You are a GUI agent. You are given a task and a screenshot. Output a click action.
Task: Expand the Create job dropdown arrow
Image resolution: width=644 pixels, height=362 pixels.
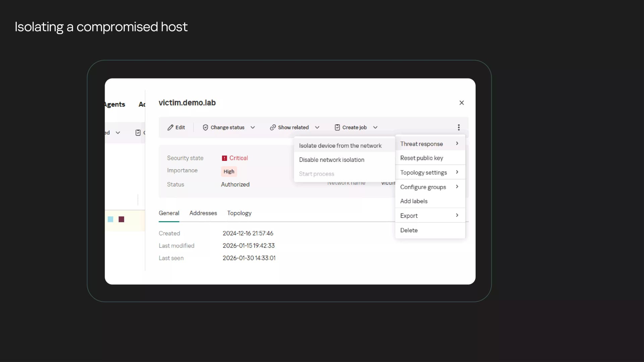click(375, 127)
